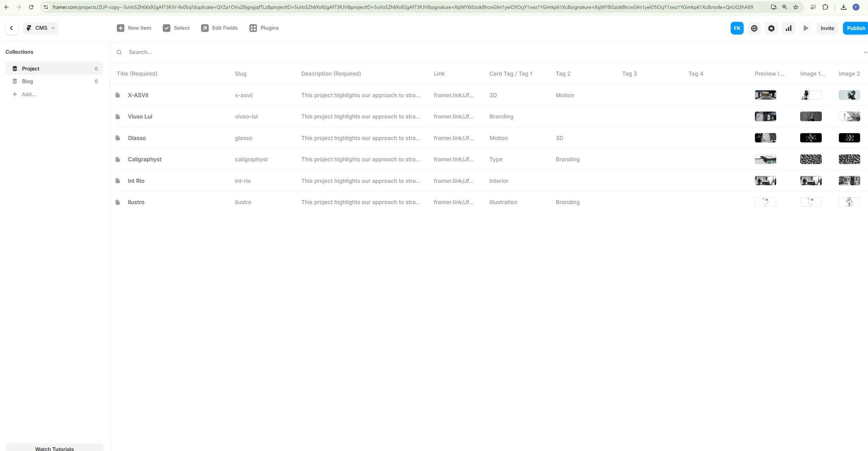Add a new collection

click(x=25, y=95)
